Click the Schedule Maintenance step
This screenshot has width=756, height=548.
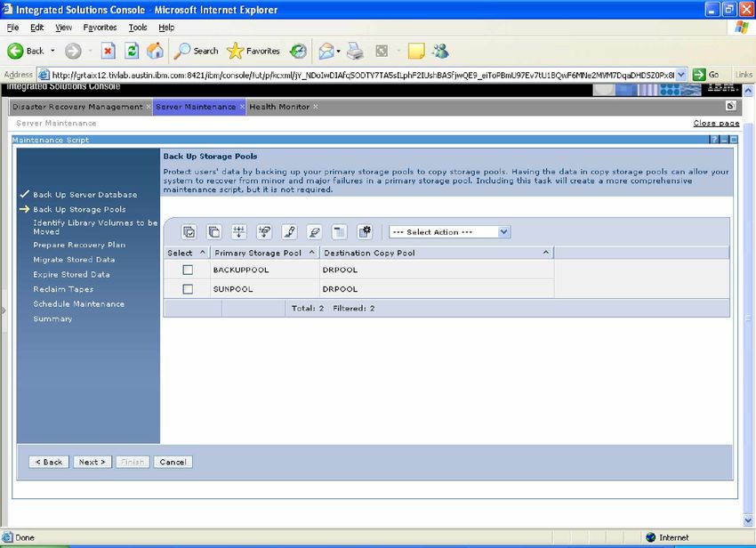pos(78,304)
